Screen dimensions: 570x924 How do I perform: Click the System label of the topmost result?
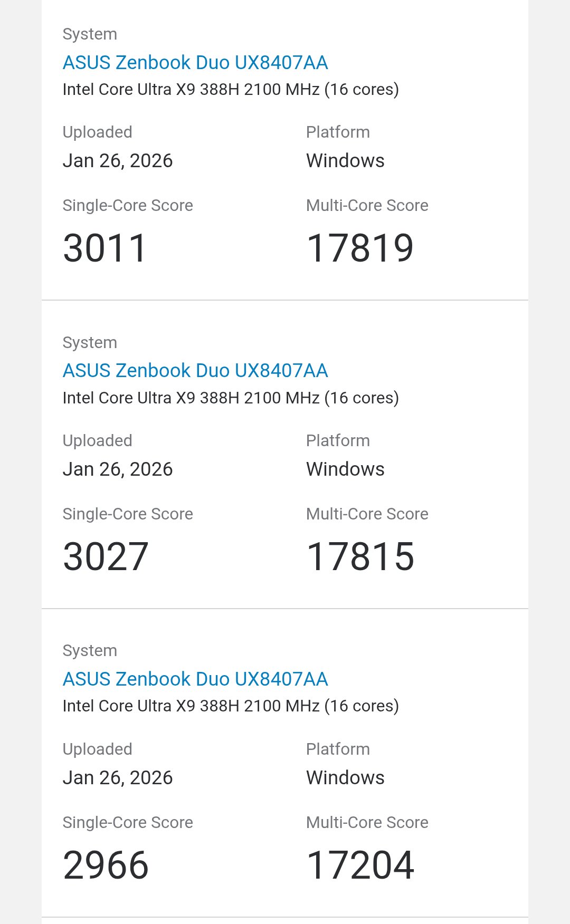pos(90,34)
